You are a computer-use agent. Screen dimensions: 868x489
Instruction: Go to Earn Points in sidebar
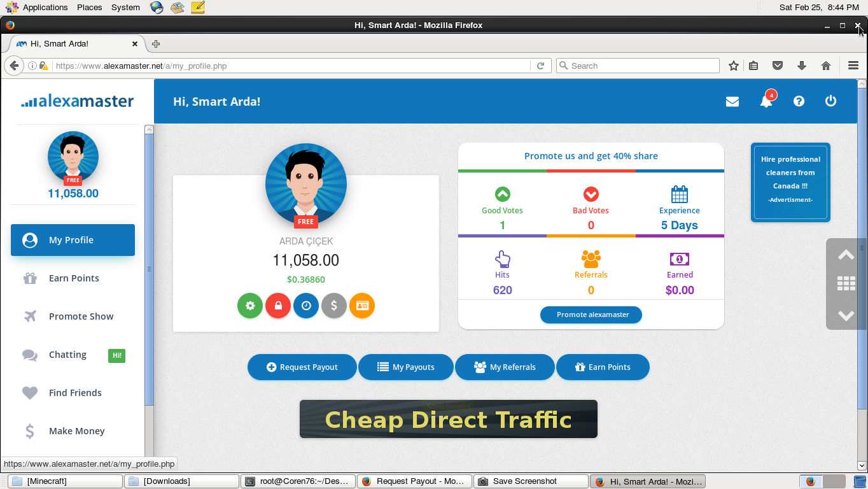73,278
